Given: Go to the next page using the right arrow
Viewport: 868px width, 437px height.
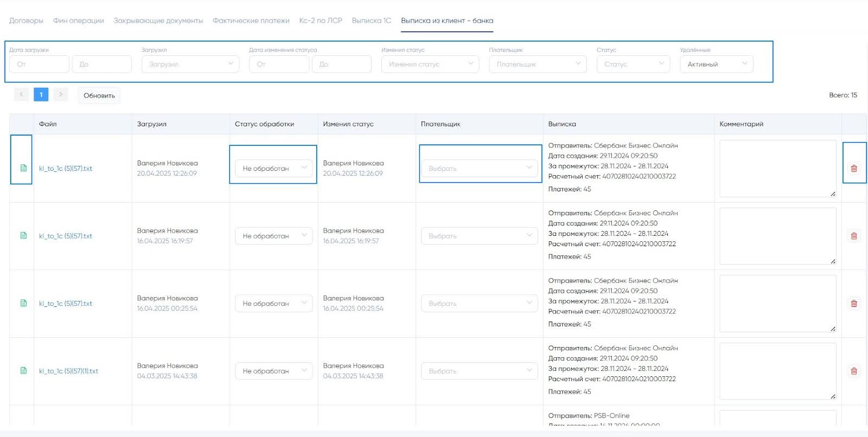Looking at the screenshot, I should 61,94.
